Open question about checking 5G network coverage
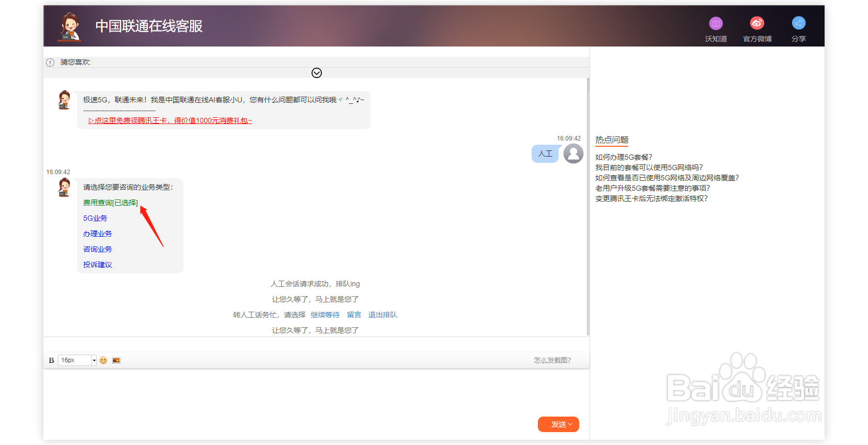This screenshot has width=868, height=445. click(x=667, y=178)
